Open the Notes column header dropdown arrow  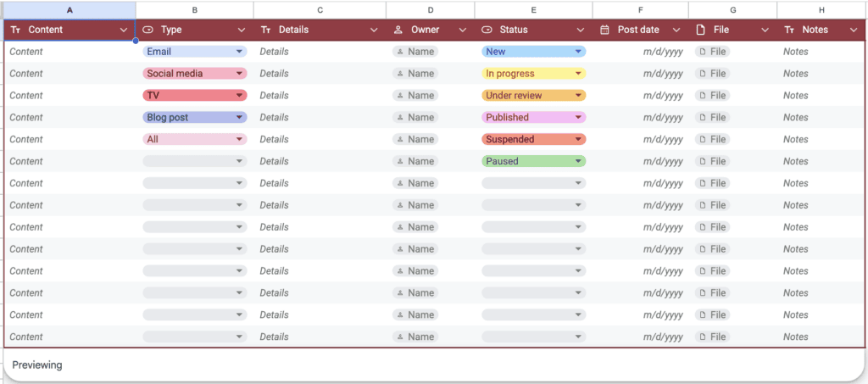853,30
